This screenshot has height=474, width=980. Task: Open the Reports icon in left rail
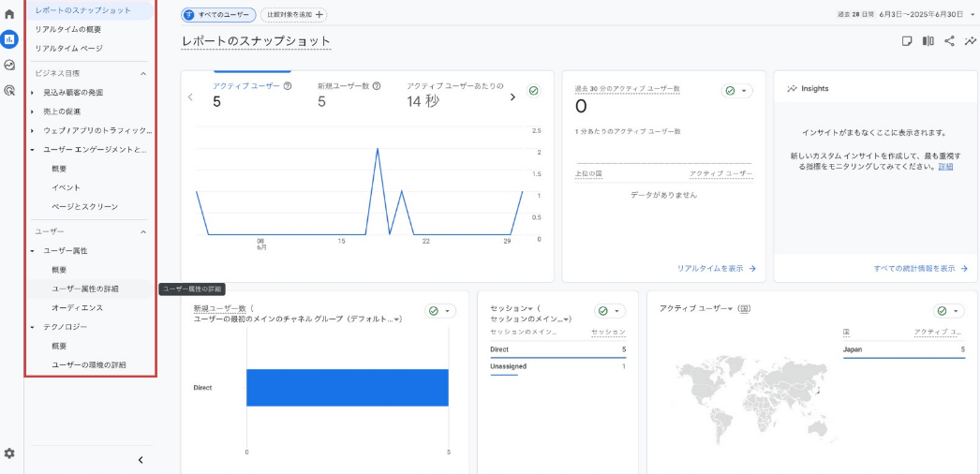(x=9, y=39)
